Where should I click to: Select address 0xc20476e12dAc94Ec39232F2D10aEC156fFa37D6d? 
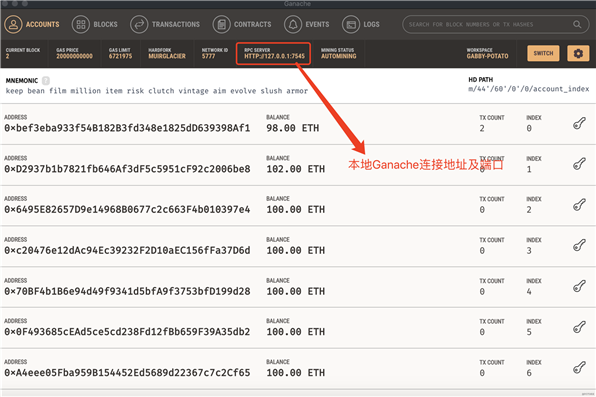click(127, 251)
